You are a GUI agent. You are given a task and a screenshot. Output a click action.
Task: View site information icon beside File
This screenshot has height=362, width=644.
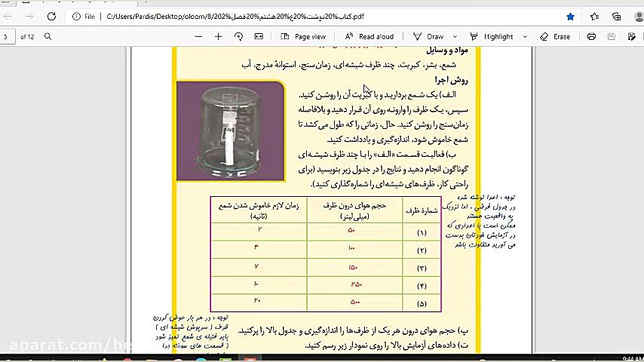point(76,17)
